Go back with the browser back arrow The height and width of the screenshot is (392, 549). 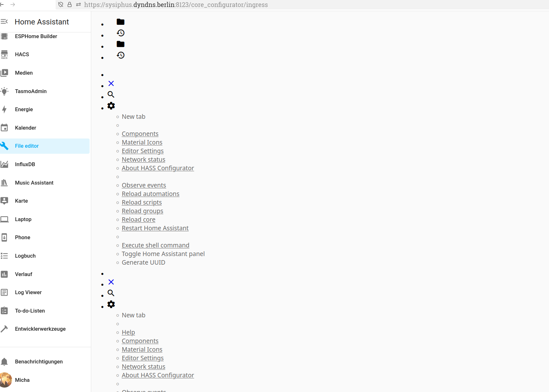click(x=2, y=4)
